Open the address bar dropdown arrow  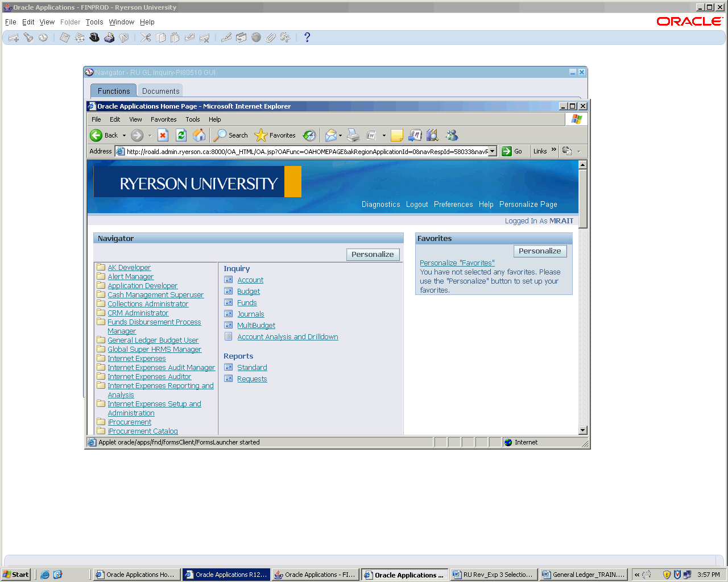493,151
